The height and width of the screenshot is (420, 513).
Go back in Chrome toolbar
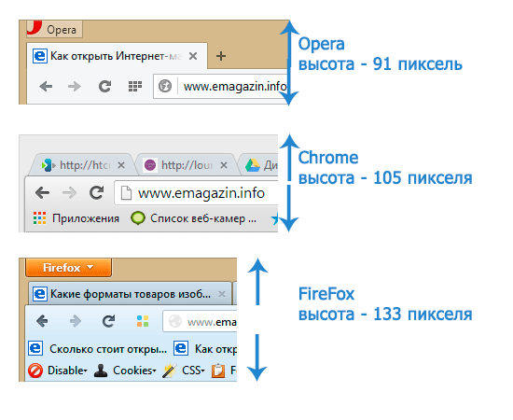[x=43, y=193]
